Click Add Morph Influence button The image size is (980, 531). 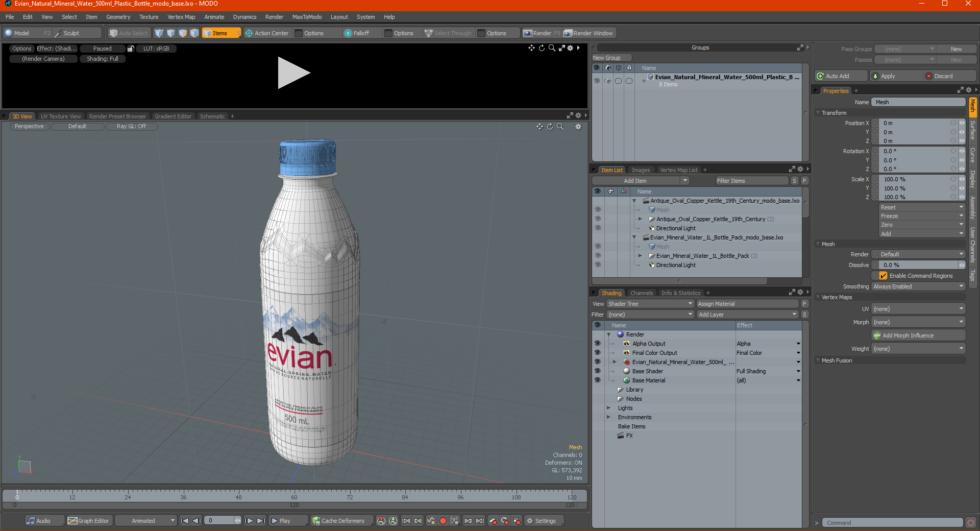pyautogui.click(x=918, y=335)
